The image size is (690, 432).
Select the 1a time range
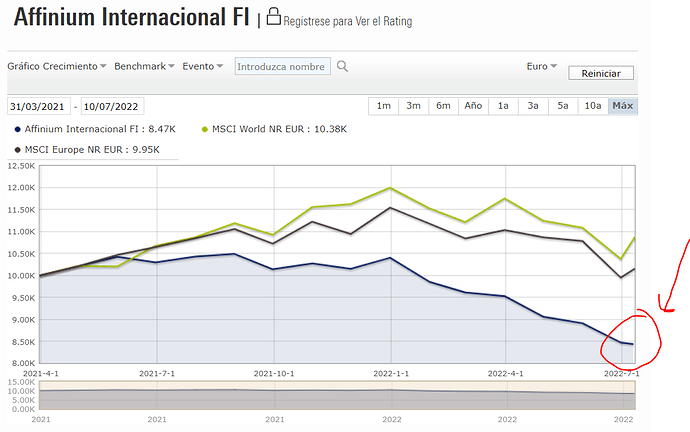point(503,106)
